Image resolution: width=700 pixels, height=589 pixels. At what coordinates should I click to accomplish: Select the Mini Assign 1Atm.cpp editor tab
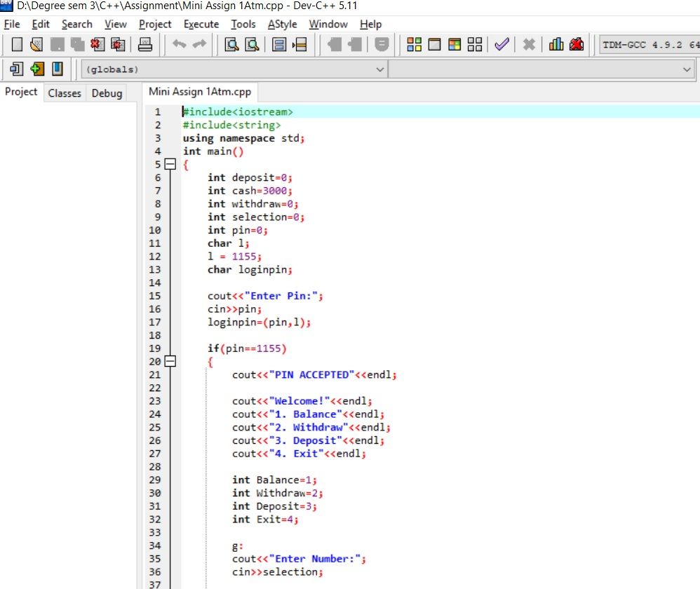tap(200, 91)
